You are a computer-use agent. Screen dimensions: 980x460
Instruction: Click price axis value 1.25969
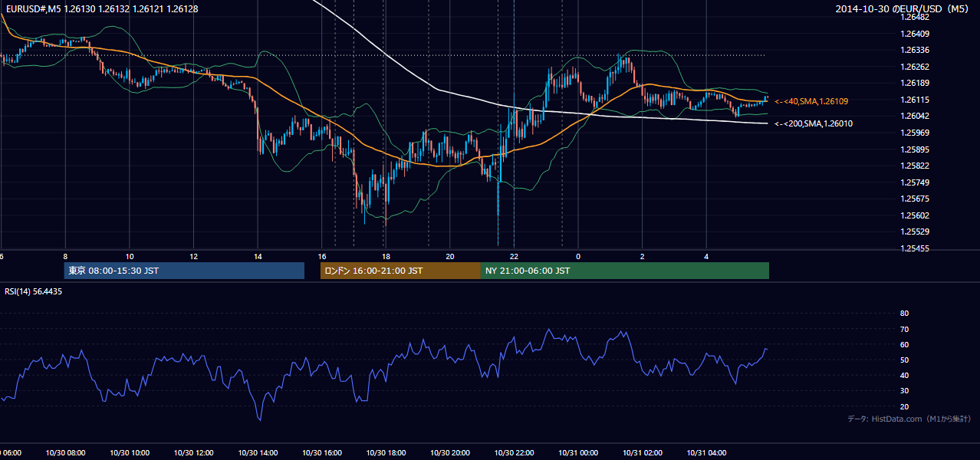(914, 133)
